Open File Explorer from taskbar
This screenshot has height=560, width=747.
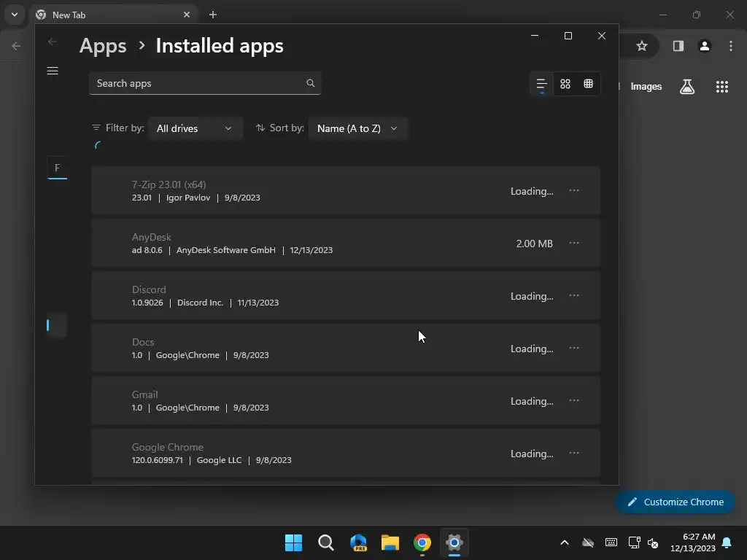coord(390,542)
